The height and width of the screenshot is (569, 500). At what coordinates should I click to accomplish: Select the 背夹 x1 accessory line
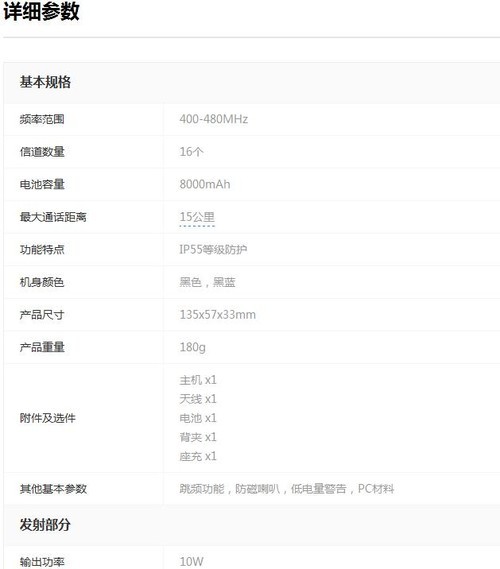(x=198, y=437)
